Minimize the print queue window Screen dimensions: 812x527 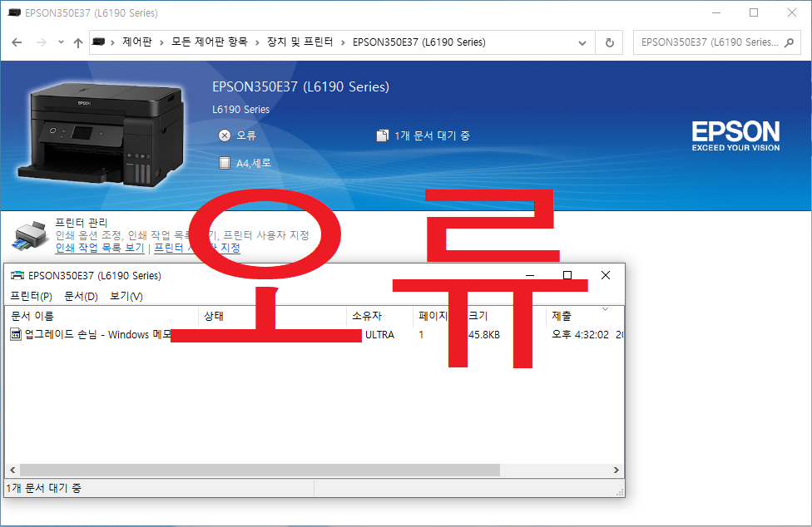coord(529,275)
